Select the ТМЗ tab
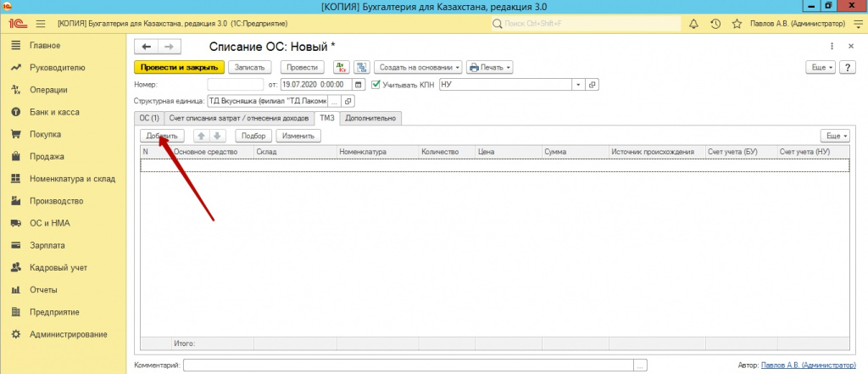The height and width of the screenshot is (374, 868). click(x=327, y=118)
